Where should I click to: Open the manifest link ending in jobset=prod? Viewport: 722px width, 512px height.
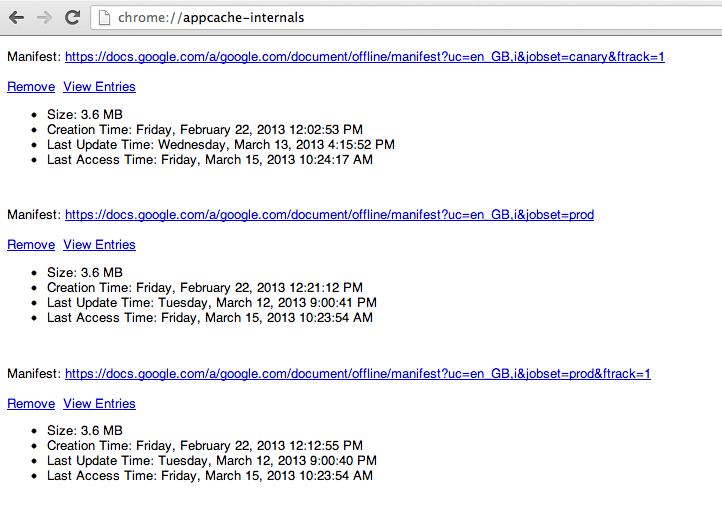(x=329, y=214)
